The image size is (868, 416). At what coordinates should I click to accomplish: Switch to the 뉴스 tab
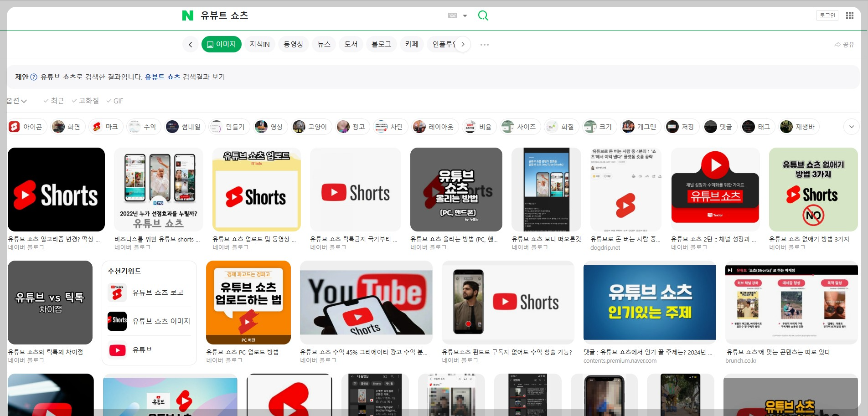(324, 44)
